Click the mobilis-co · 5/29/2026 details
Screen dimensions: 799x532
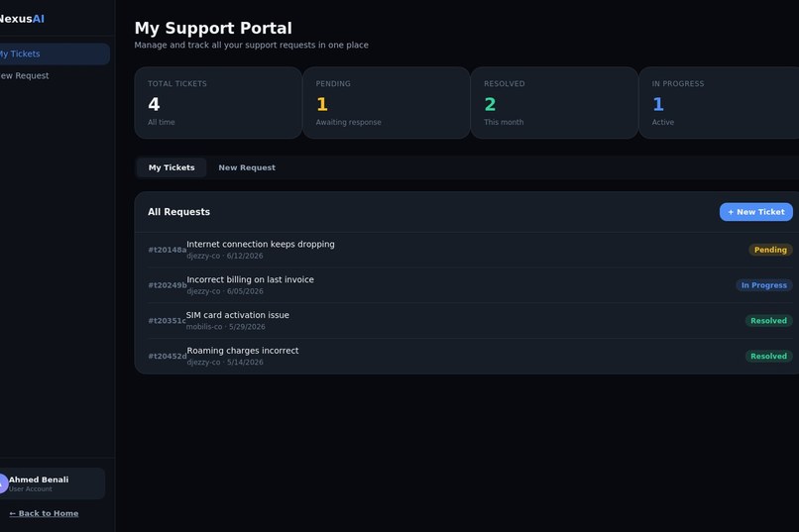tap(225, 327)
